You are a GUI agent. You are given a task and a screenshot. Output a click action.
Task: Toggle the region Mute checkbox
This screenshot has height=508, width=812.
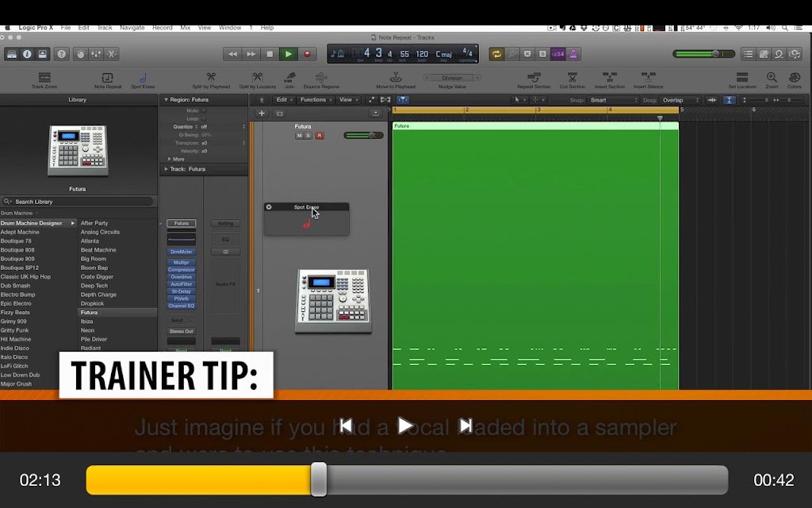click(x=204, y=110)
